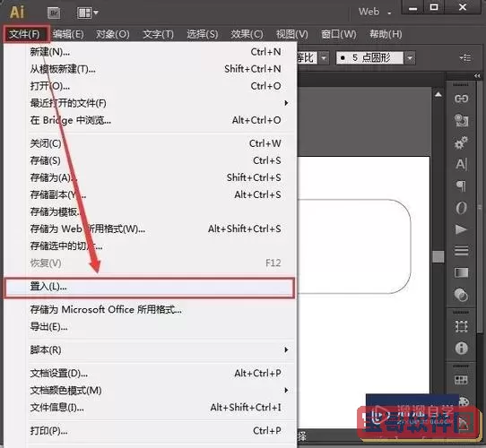Image resolution: width=486 pixels, height=448 pixels.
Task: Open the Gradient panel icon
Action: pos(461,272)
